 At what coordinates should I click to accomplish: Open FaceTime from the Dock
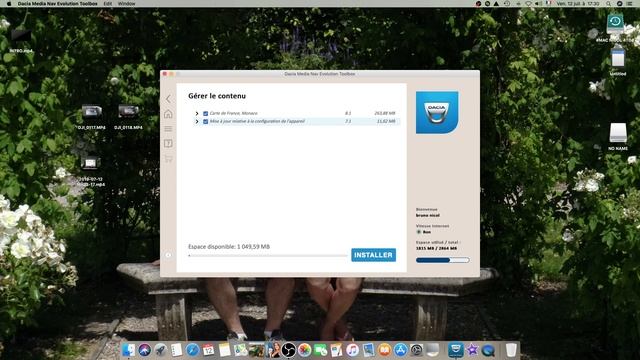pyautogui.click(x=320, y=350)
